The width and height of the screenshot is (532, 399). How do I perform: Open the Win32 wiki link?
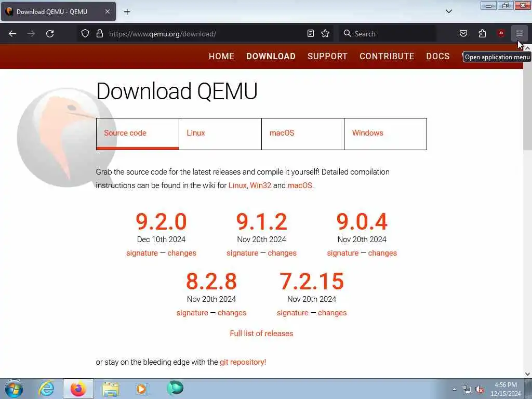[261, 185]
